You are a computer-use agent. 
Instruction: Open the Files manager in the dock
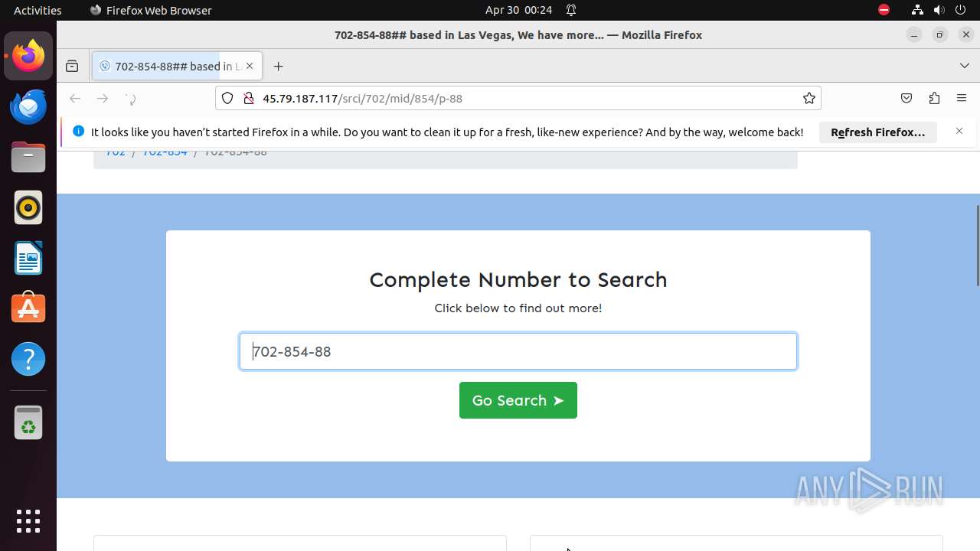pyautogui.click(x=28, y=157)
